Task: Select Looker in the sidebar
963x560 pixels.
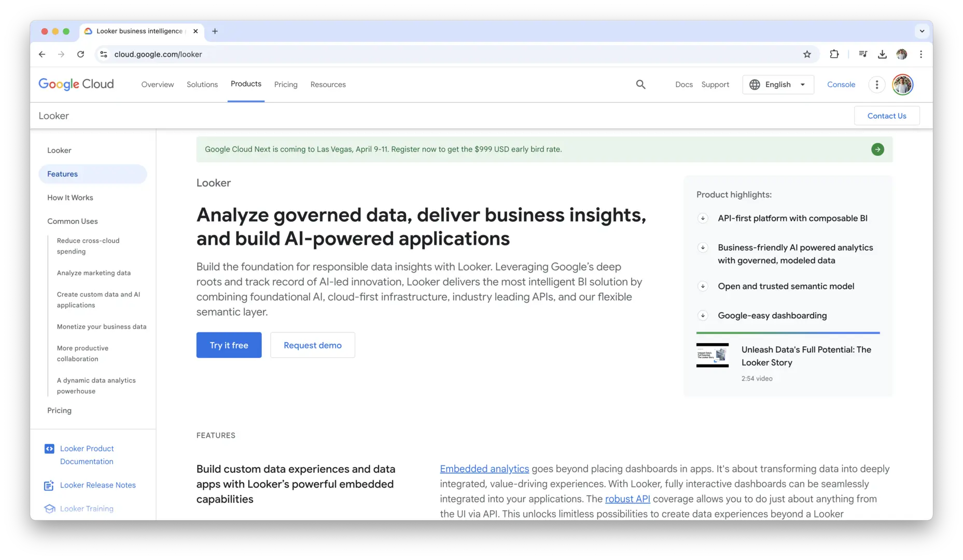Action: coord(59,150)
